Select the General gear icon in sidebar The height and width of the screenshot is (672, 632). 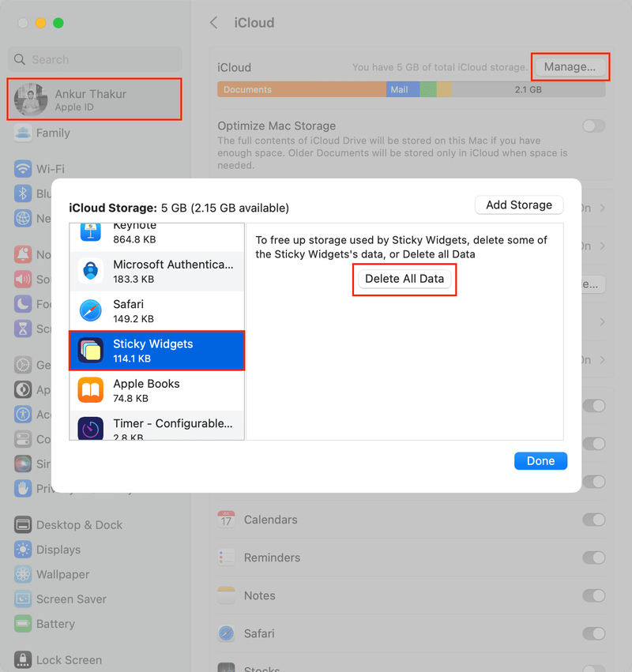pos(23,365)
